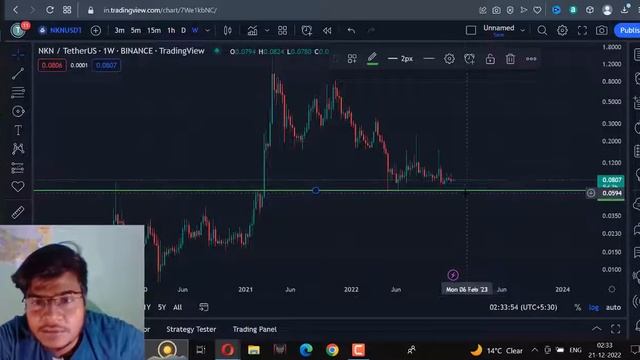Open the symbol search magnifier
640x360 pixels.
pos(542,30)
